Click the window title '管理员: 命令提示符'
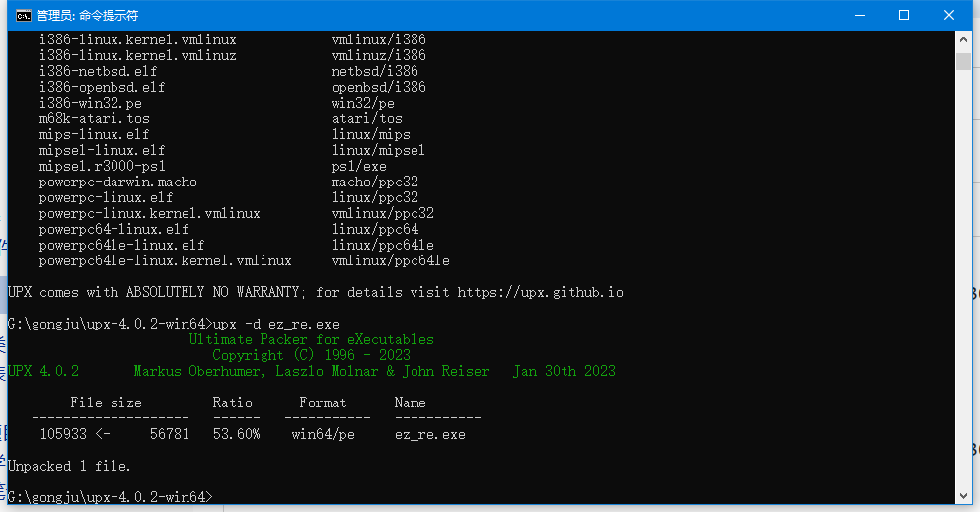 tap(87, 15)
